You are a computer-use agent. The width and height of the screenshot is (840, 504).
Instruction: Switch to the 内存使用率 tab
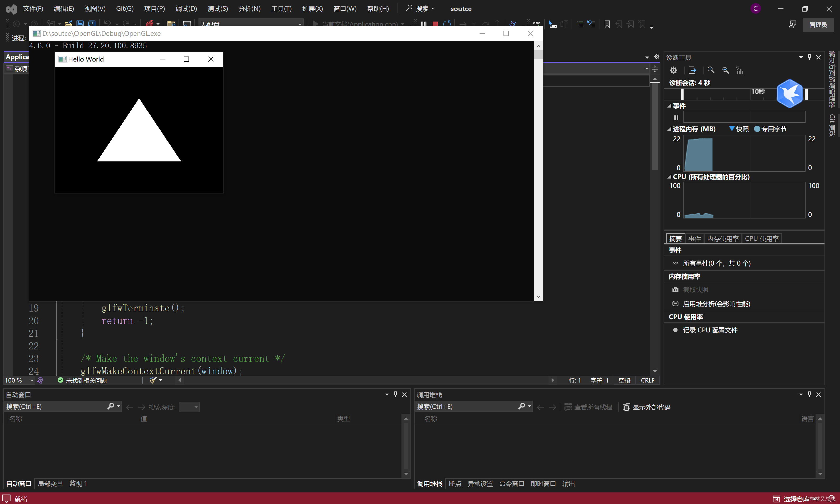tap(723, 238)
